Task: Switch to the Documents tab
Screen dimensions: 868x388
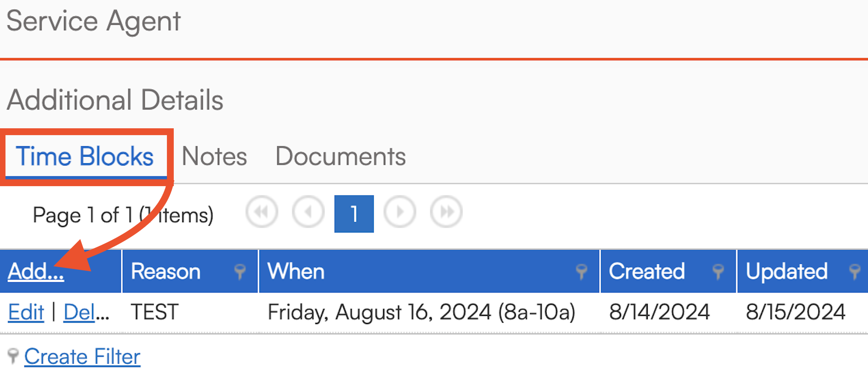Action: pos(340,156)
